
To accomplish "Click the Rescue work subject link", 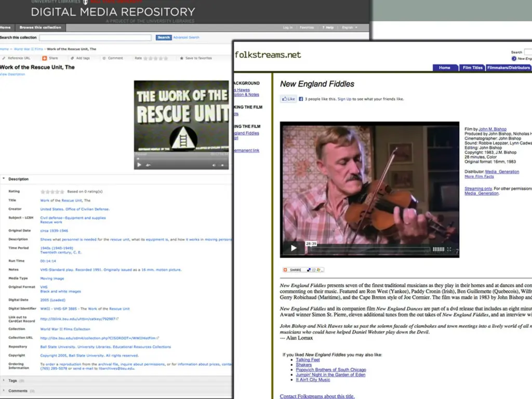I will [51, 222].
